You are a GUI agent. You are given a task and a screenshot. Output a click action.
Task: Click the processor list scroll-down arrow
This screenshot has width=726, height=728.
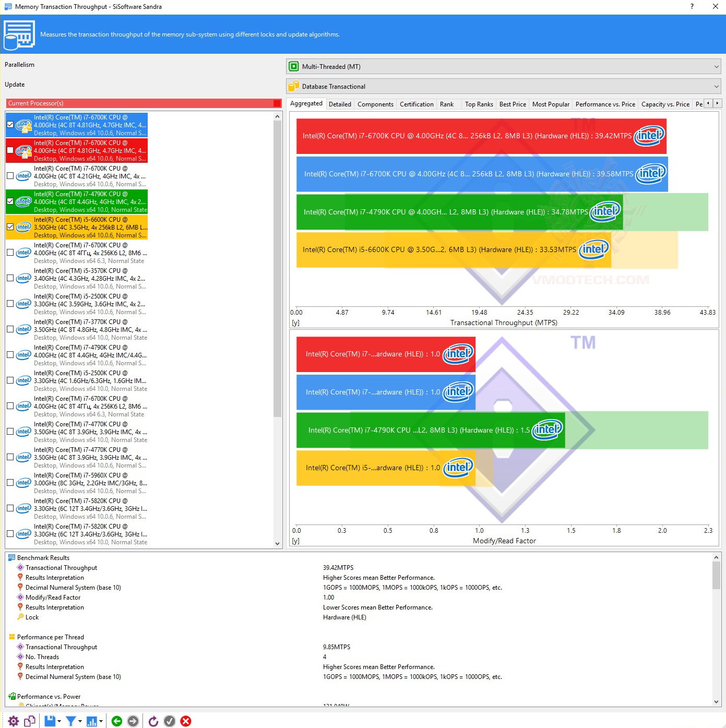pos(278,543)
